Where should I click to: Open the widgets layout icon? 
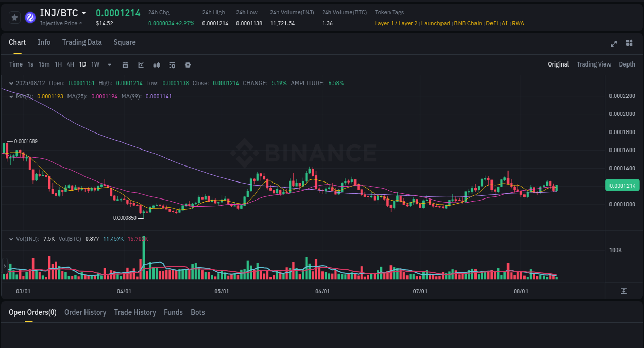click(629, 44)
